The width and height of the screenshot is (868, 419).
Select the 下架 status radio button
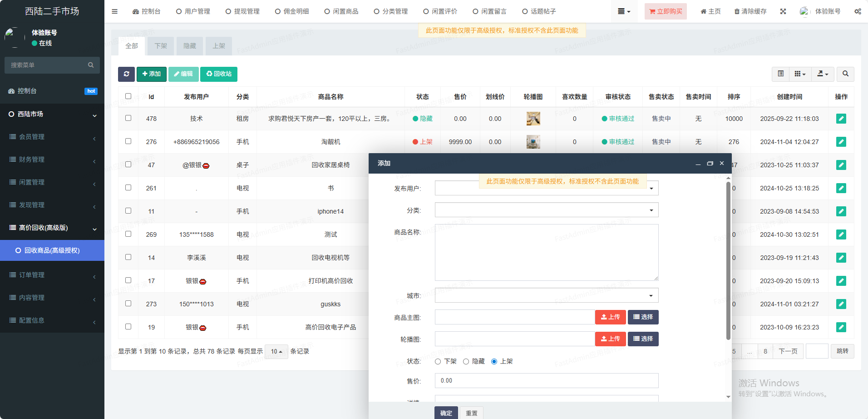click(438, 362)
